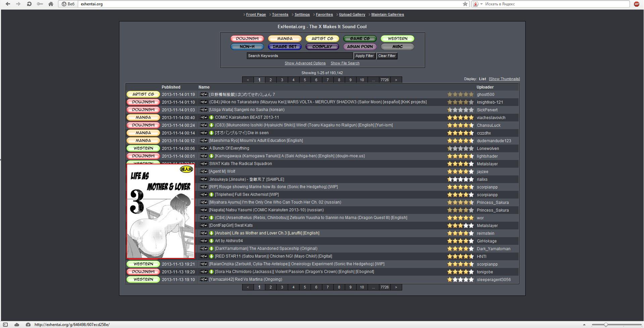The width and height of the screenshot is (644, 328).
Task: Click the browser forward arrow
Action: [x=18, y=4]
